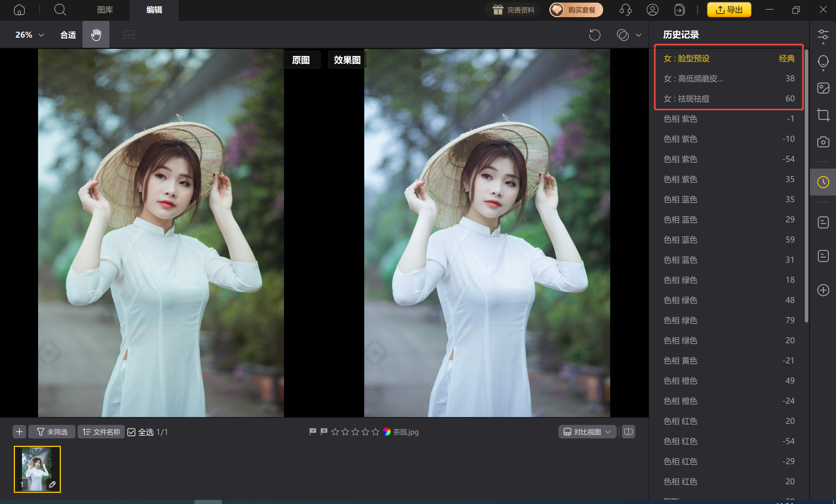Click the customer support headset icon
The width and height of the screenshot is (836, 504).
tap(626, 10)
